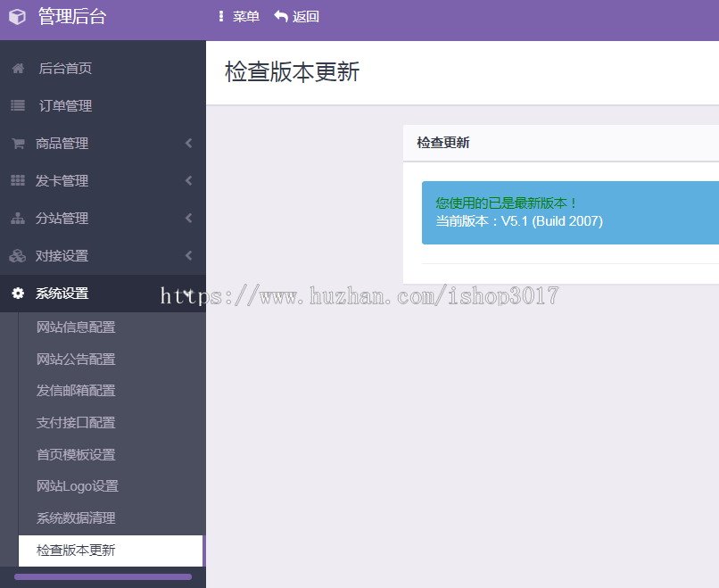Screen dimensions: 719x588
Task: Click the sidebar scrollbar at bottom
Action: click(x=102, y=577)
